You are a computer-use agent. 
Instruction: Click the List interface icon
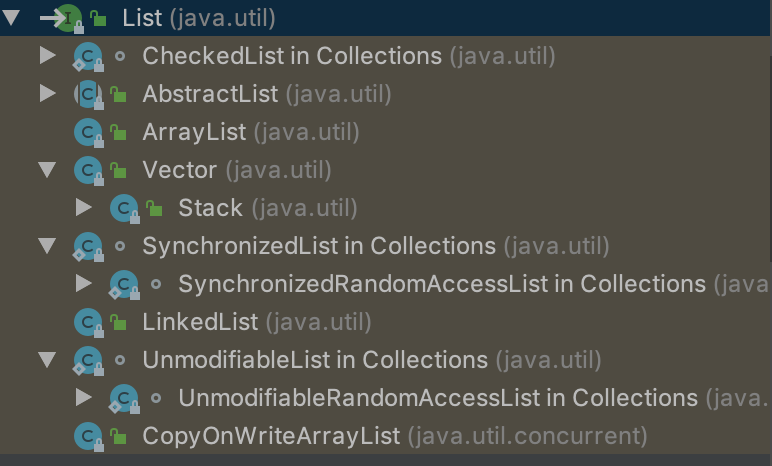68,17
